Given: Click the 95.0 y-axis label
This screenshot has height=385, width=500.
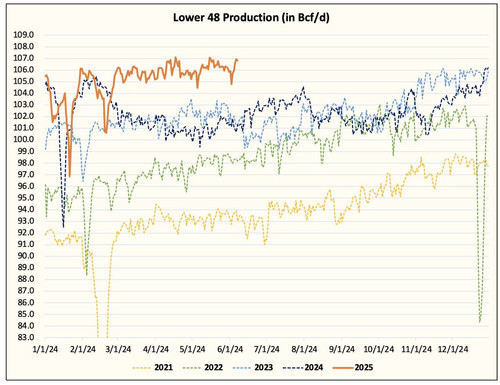Looking at the screenshot, I should pyautogui.click(x=25, y=198).
